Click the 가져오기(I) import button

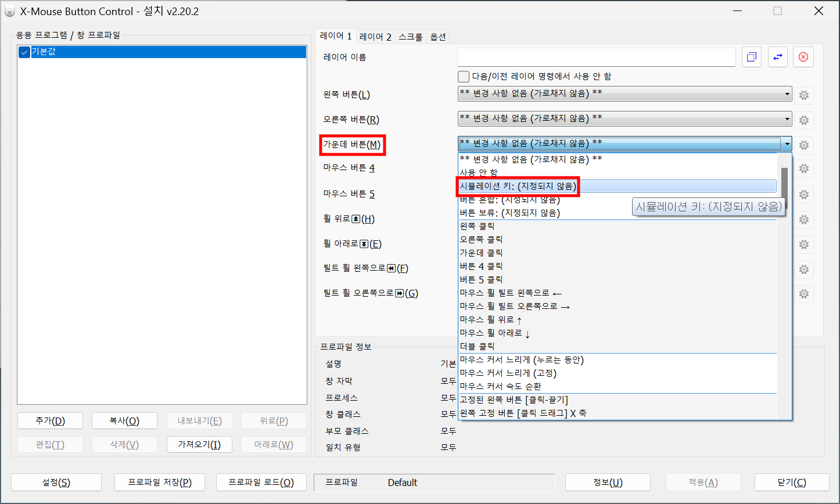click(x=199, y=445)
